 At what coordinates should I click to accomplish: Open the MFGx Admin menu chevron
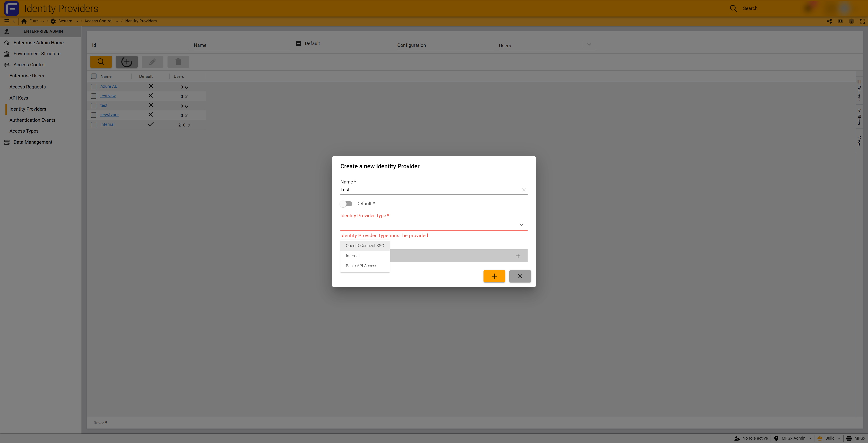pyautogui.click(x=809, y=439)
